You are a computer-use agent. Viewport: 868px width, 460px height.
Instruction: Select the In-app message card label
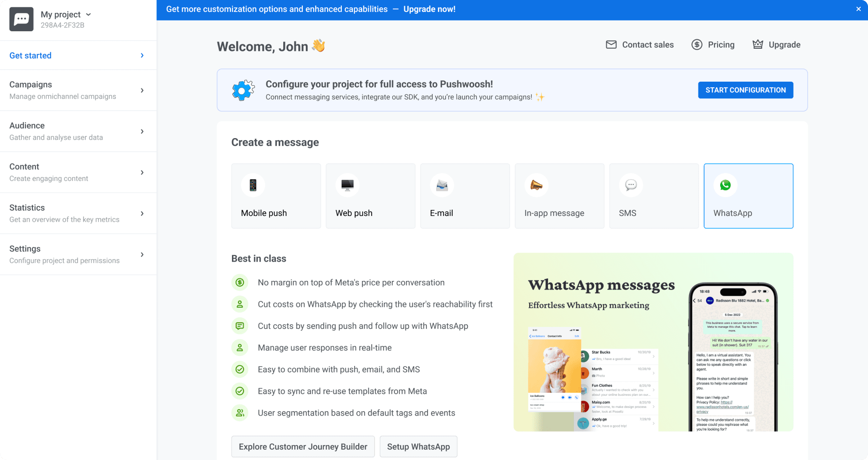pyautogui.click(x=554, y=213)
